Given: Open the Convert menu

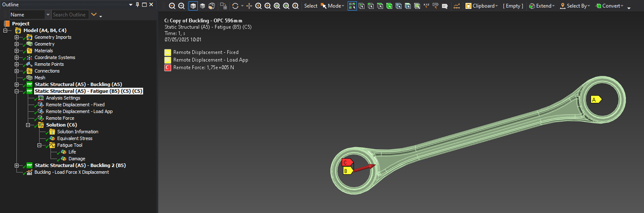Looking at the screenshot, I should point(609,6).
